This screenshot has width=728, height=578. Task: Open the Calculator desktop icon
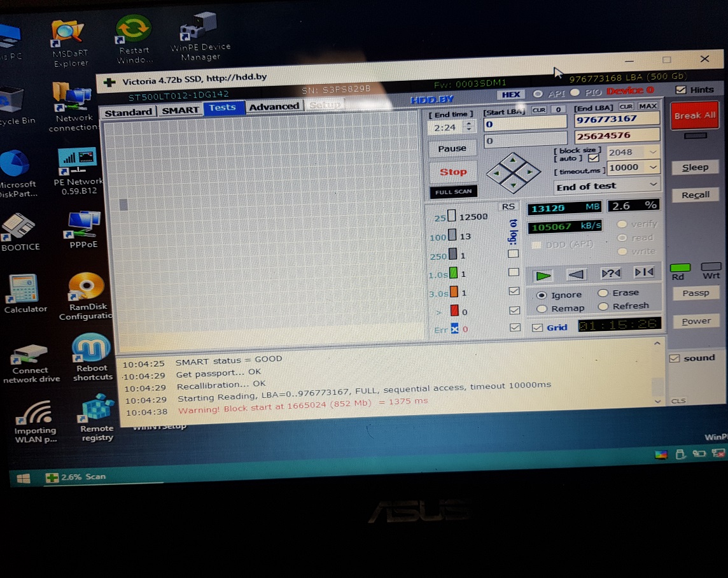(25, 294)
